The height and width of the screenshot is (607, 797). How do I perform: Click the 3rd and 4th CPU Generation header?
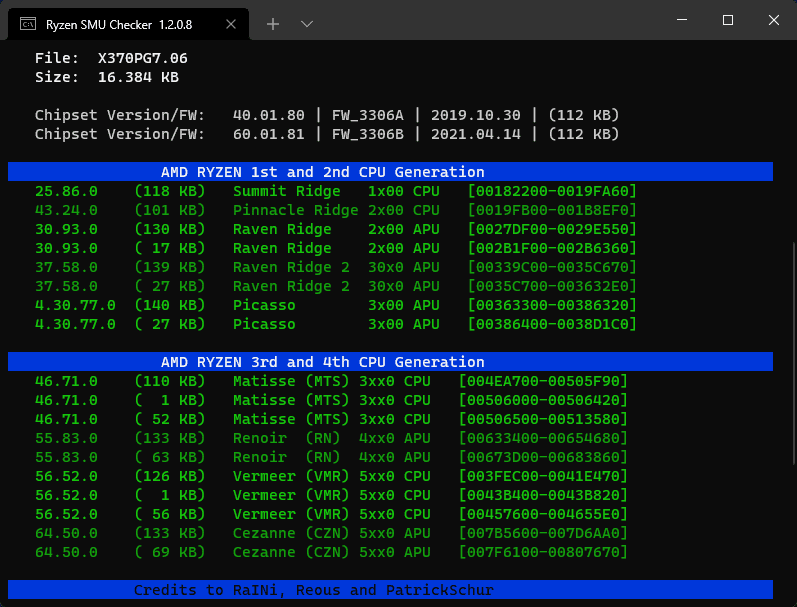pyautogui.click(x=390, y=362)
